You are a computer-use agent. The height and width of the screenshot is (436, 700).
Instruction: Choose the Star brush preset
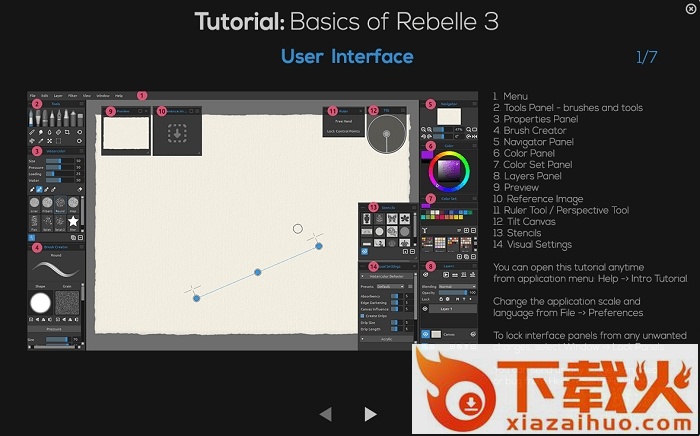tap(73, 221)
